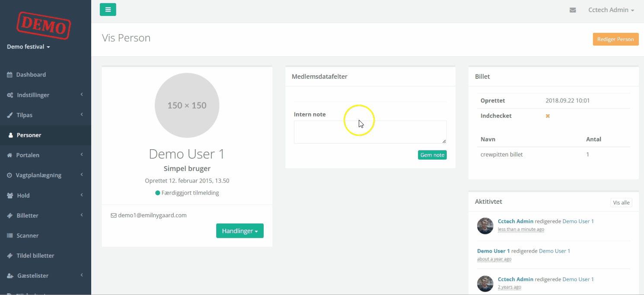
Task: Click the Indstillinger gears icon
Action: [10, 95]
